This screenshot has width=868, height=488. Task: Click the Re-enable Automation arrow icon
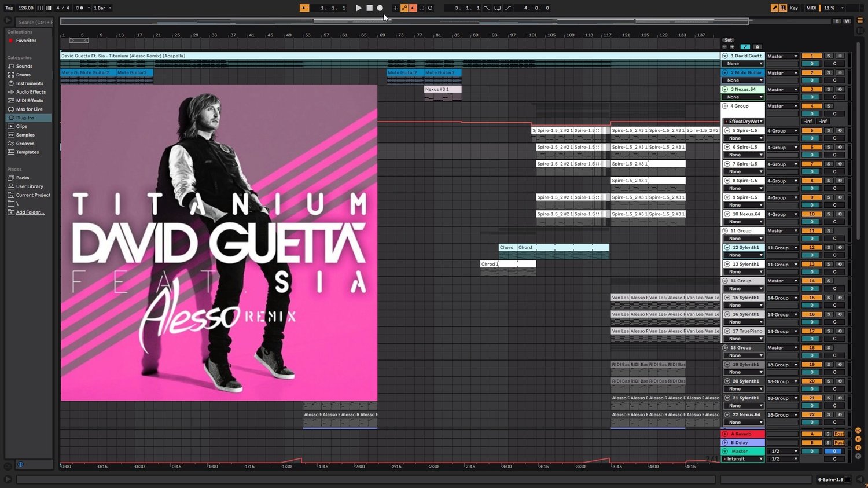(x=413, y=8)
